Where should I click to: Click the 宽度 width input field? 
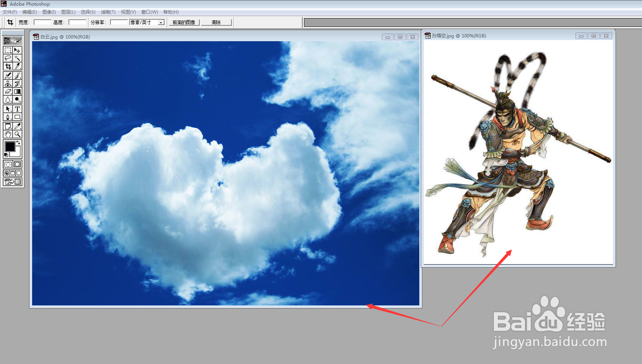click(42, 22)
